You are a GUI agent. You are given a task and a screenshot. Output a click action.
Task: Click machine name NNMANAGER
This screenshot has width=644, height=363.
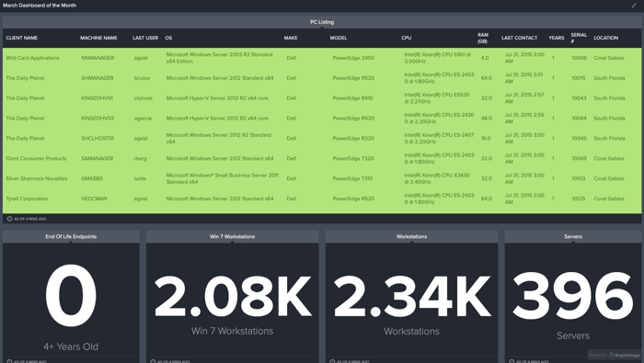click(98, 58)
